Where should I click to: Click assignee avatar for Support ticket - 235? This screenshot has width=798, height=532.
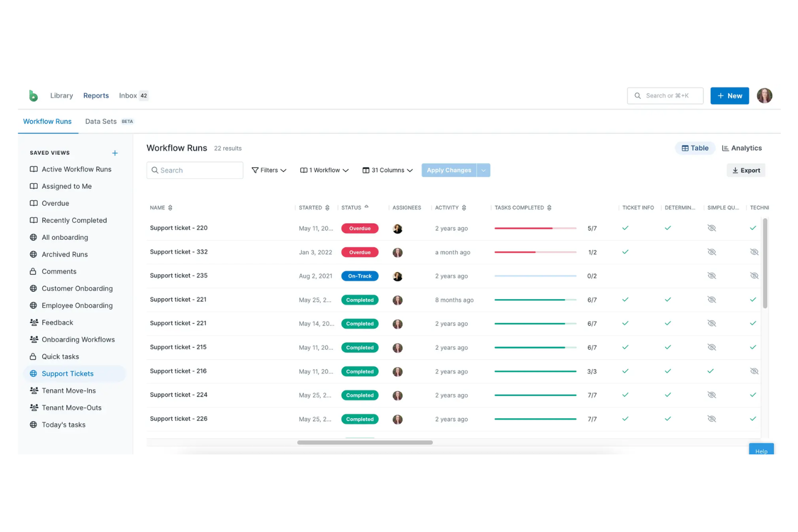[x=397, y=276]
